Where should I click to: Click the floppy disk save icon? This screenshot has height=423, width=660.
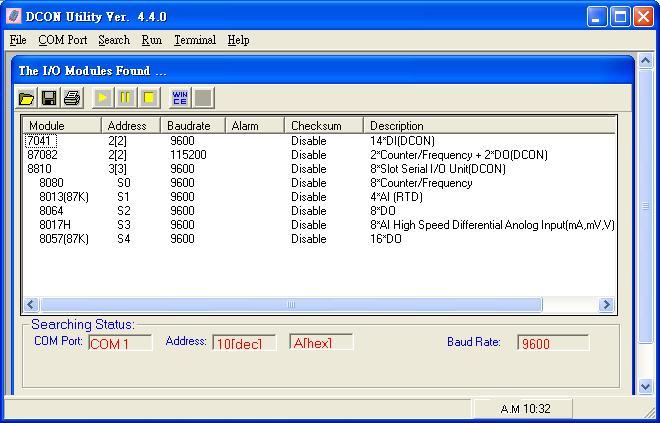pyautogui.click(x=49, y=98)
